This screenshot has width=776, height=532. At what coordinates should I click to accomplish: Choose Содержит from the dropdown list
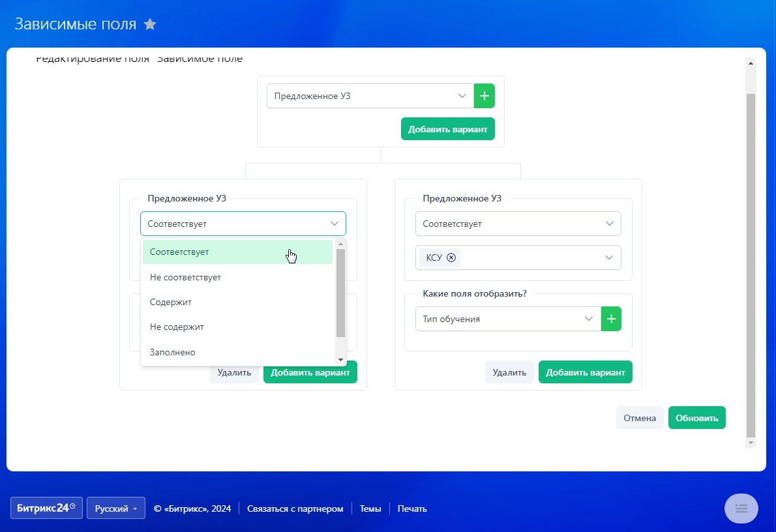(171, 303)
